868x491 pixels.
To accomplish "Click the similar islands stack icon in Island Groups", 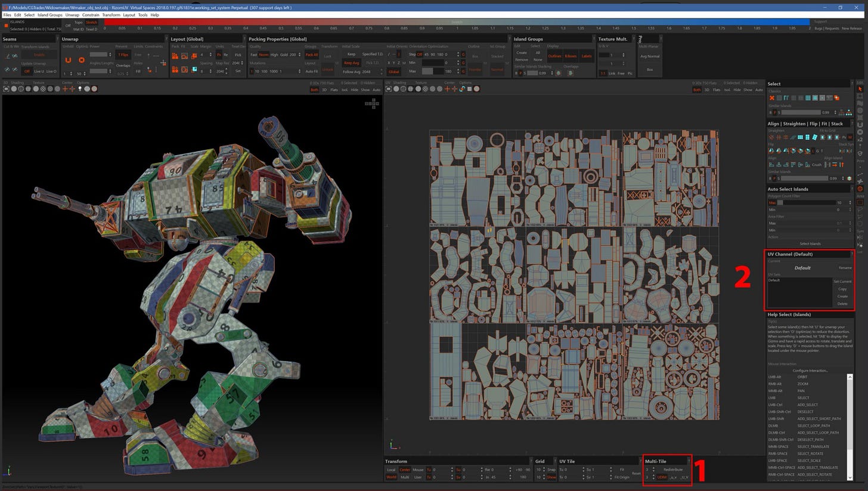I will 558,73.
